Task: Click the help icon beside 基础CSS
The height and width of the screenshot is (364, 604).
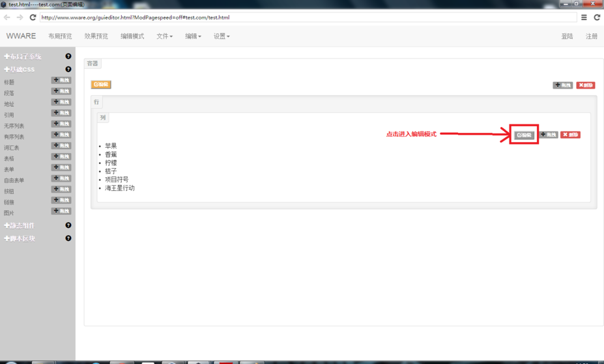Action: click(68, 69)
